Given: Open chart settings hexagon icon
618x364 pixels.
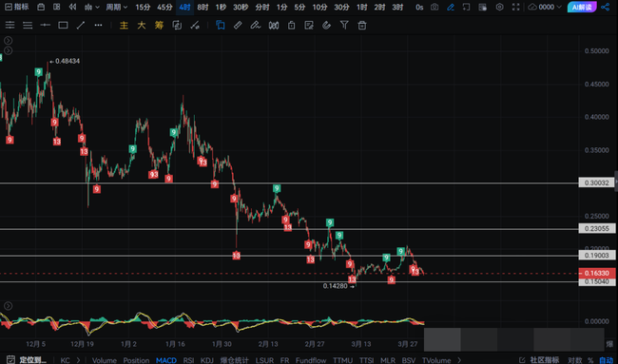Looking at the screenshot, I should [x=499, y=7].
